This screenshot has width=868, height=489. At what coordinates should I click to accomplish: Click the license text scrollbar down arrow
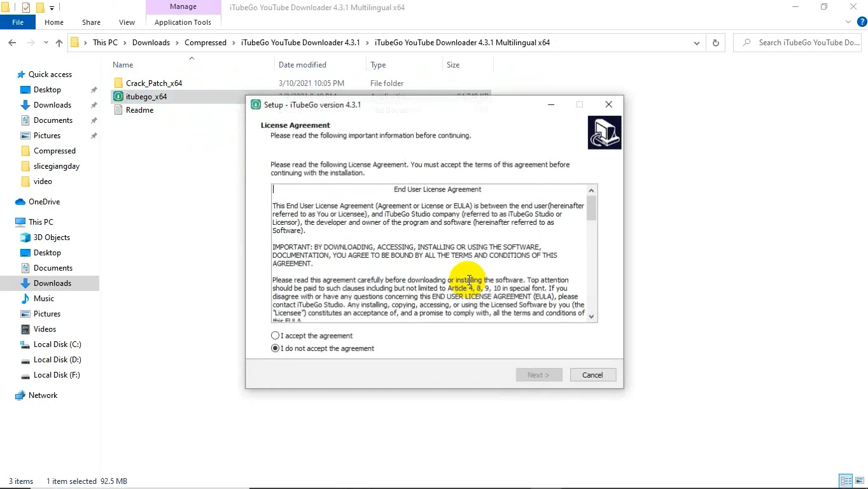[591, 316]
